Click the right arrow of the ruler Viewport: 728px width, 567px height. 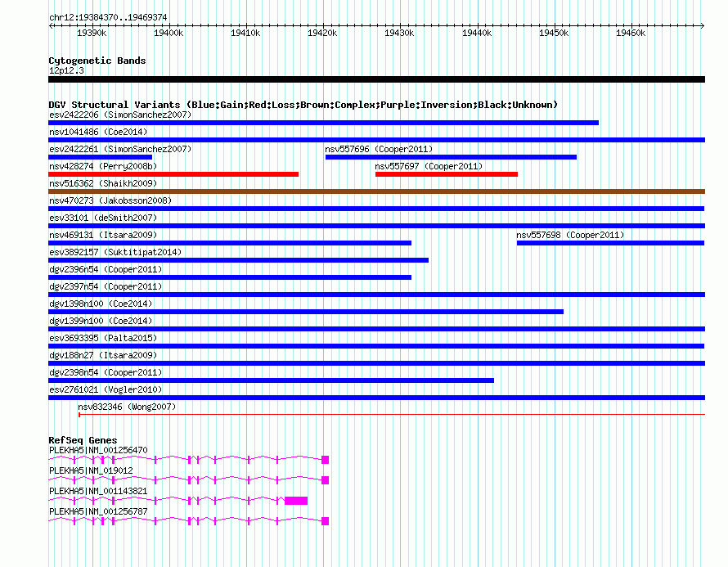[x=703, y=26]
